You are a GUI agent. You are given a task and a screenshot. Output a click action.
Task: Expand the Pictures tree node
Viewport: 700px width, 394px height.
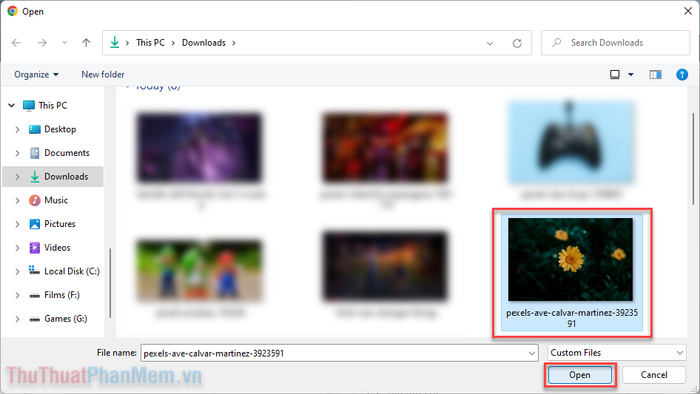coord(17,224)
